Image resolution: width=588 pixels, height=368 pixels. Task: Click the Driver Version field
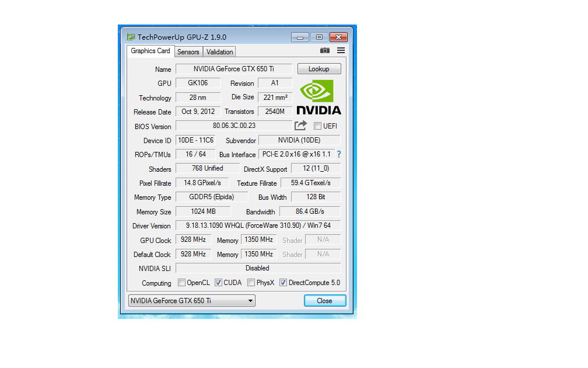pyautogui.click(x=258, y=225)
